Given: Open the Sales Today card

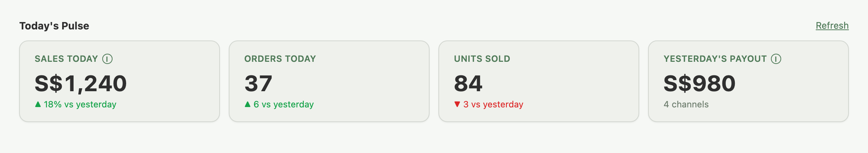Looking at the screenshot, I should (120, 81).
